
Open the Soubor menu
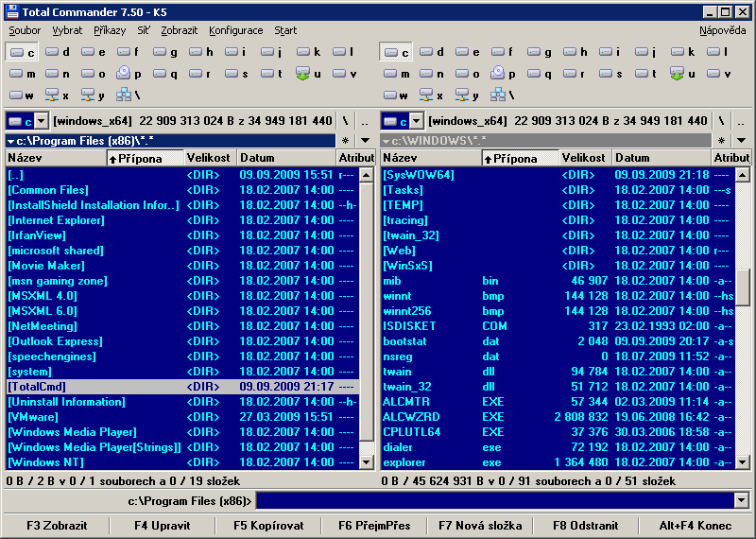[25, 30]
